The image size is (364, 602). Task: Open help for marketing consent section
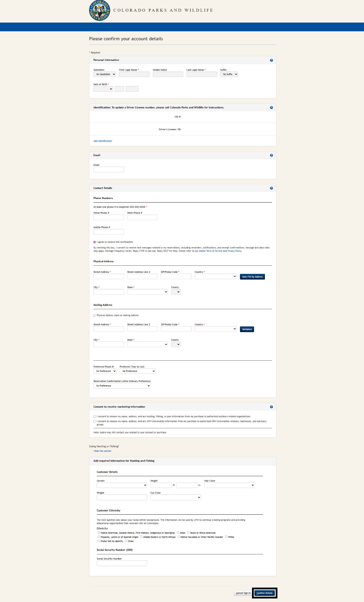[271, 407]
